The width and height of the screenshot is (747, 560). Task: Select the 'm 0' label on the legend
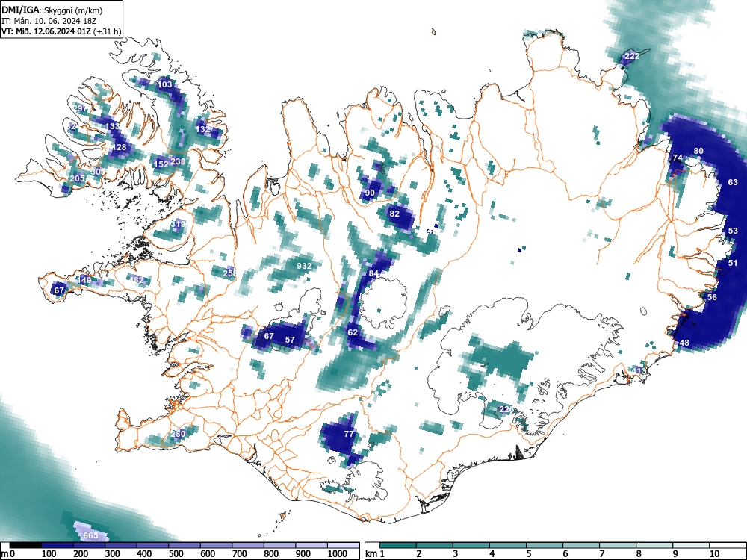[x=8, y=554]
